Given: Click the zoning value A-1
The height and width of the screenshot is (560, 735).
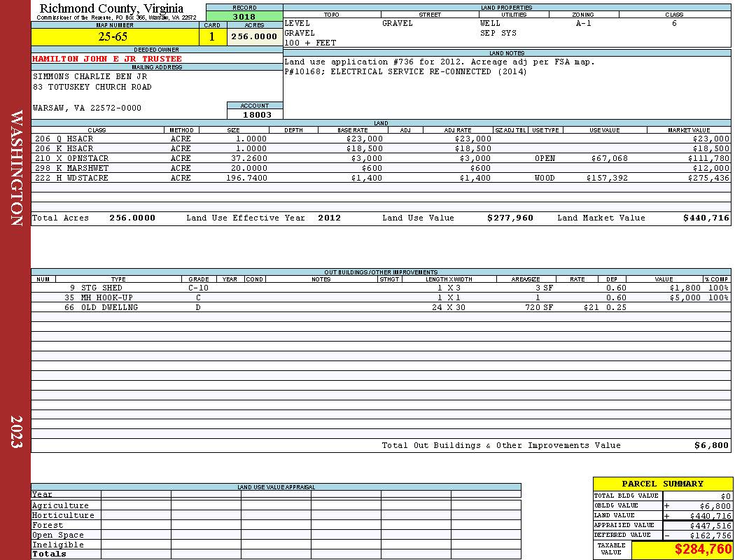Looking at the screenshot, I should click(584, 23).
